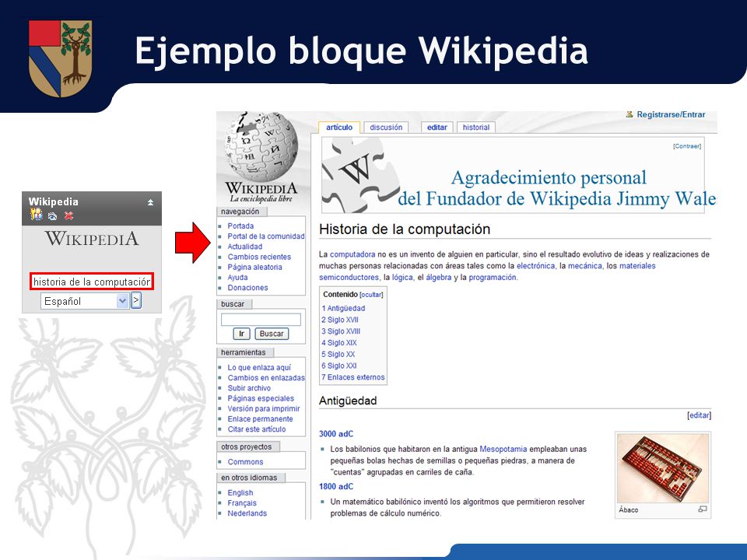Open the 'Mesopotamia' link
The image size is (747, 560).
(x=503, y=449)
